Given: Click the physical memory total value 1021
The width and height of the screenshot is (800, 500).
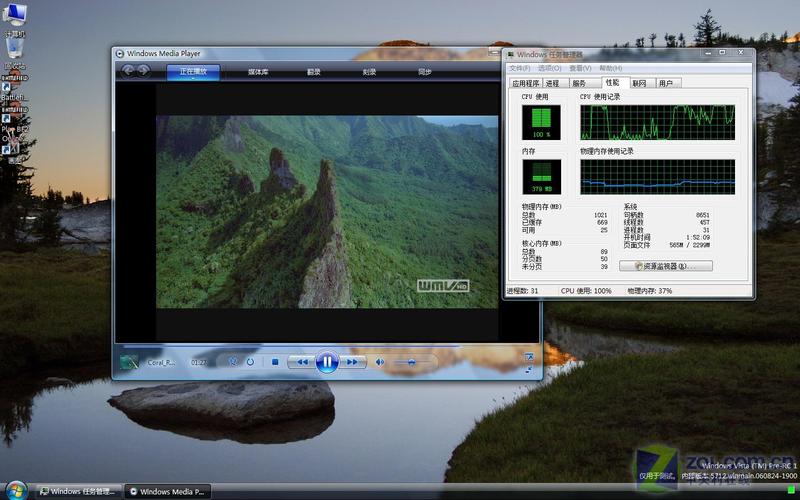Looking at the screenshot, I should 601,215.
